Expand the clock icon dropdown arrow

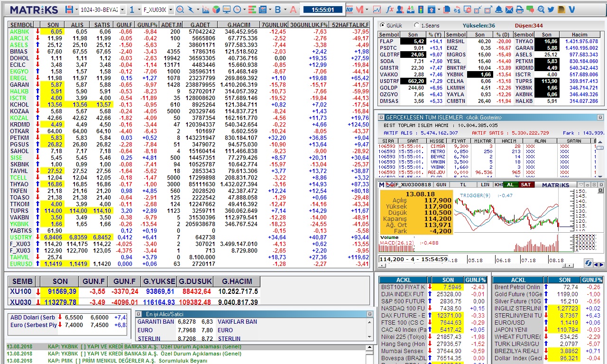(244, 9)
